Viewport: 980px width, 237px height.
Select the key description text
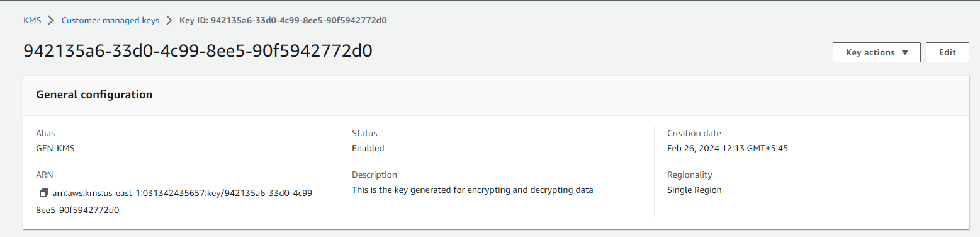[x=472, y=190]
